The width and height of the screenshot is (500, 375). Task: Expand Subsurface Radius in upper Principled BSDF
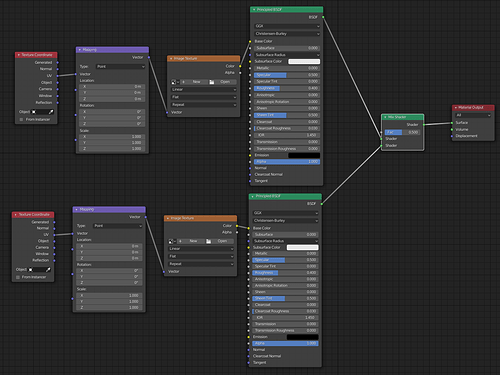tap(287, 55)
